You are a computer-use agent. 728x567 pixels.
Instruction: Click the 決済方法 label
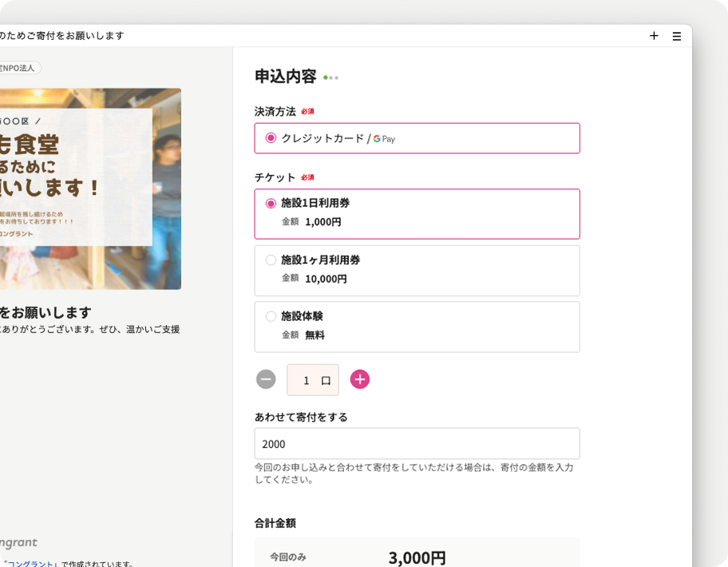[x=275, y=112]
